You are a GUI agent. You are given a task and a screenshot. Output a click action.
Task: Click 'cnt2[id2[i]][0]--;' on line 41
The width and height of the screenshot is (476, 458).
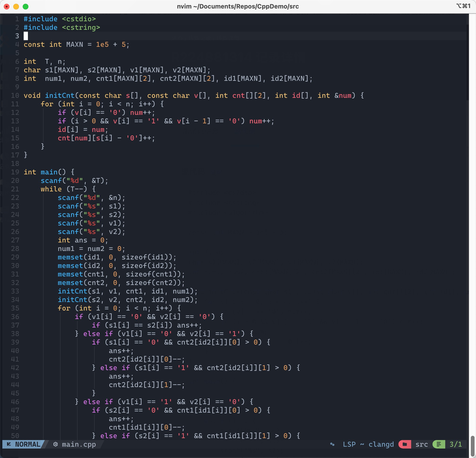tap(147, 359)
